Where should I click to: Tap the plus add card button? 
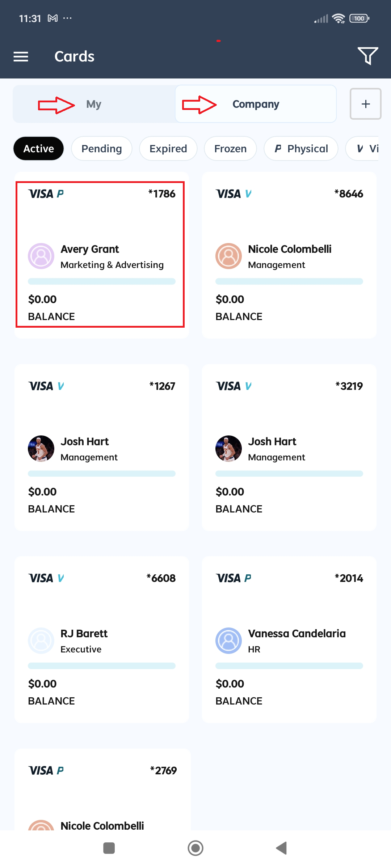pyautogui.click(x=366, y=104)
